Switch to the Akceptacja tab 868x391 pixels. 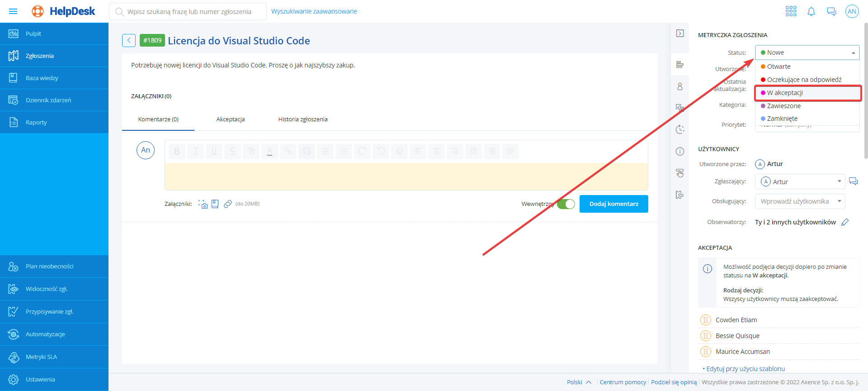231,119
